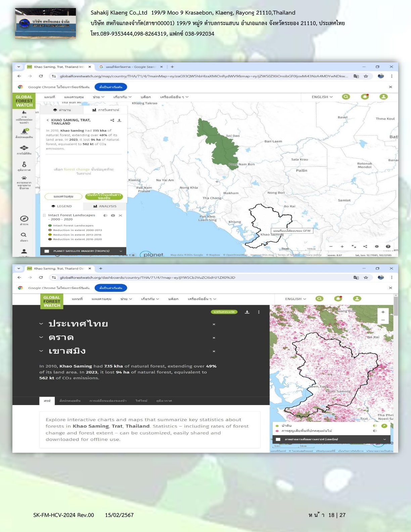Download the Khao Saming analysis panel data

click(x=119, y=120)
